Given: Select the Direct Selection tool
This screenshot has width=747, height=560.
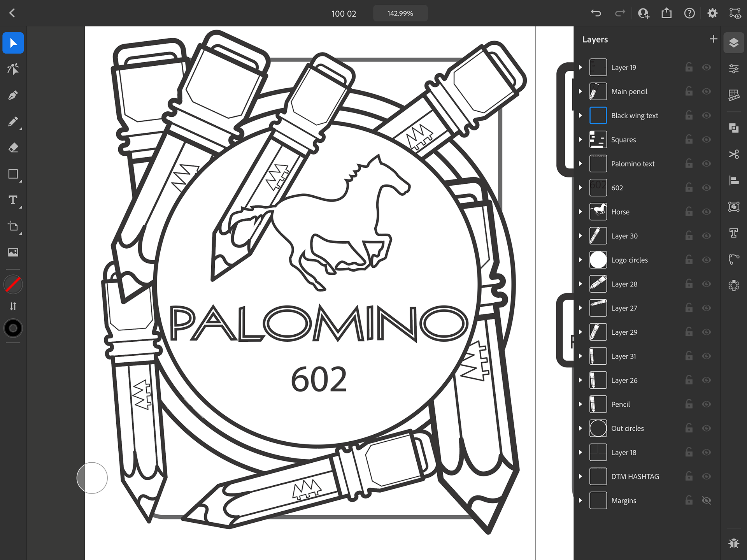Looking at the screenshot, I should pyautogui.click(x=13, y=69).
